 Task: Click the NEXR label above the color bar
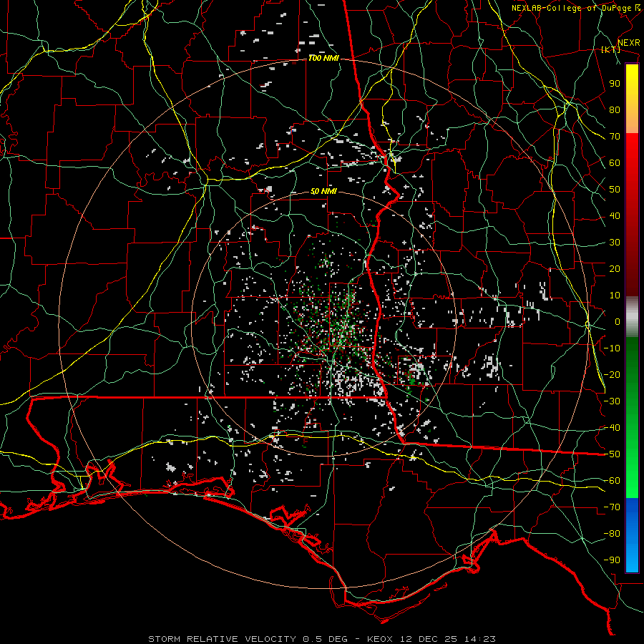(x=629, y=43)
